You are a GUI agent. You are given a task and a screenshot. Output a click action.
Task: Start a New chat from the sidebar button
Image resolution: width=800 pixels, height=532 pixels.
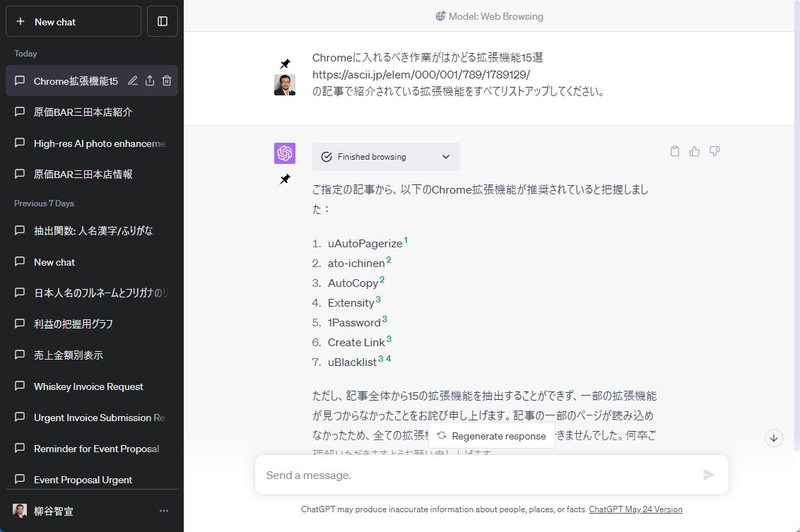pyautogui.click(x=73, y=21)
